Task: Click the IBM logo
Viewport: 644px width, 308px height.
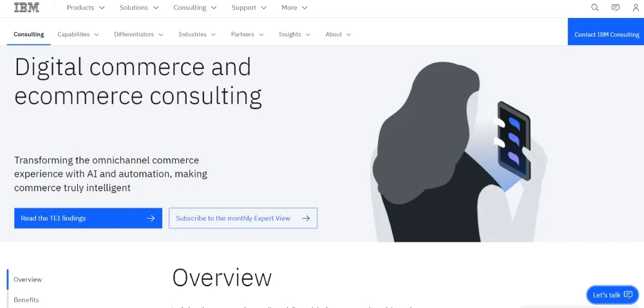Action: (x=26, y=8)
